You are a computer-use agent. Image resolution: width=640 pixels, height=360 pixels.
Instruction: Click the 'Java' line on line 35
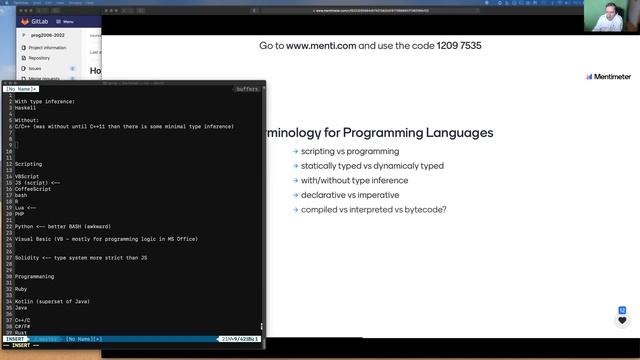pos(21,308)
